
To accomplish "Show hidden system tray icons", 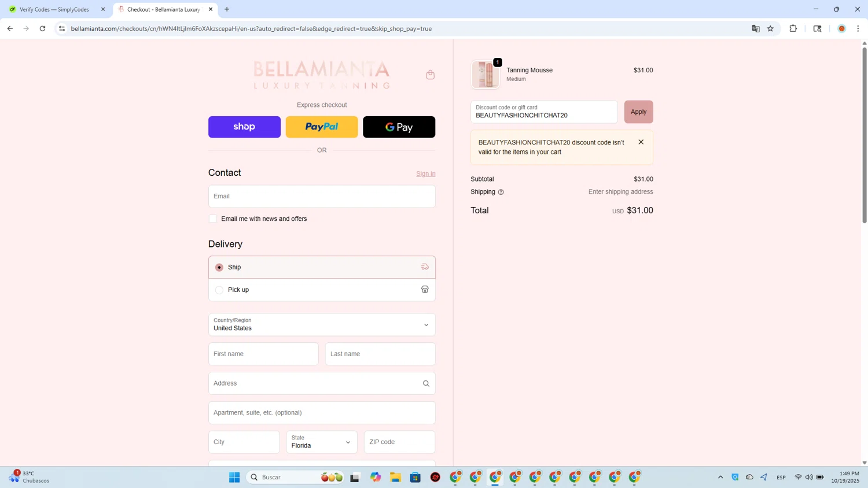I will [720, 477].
